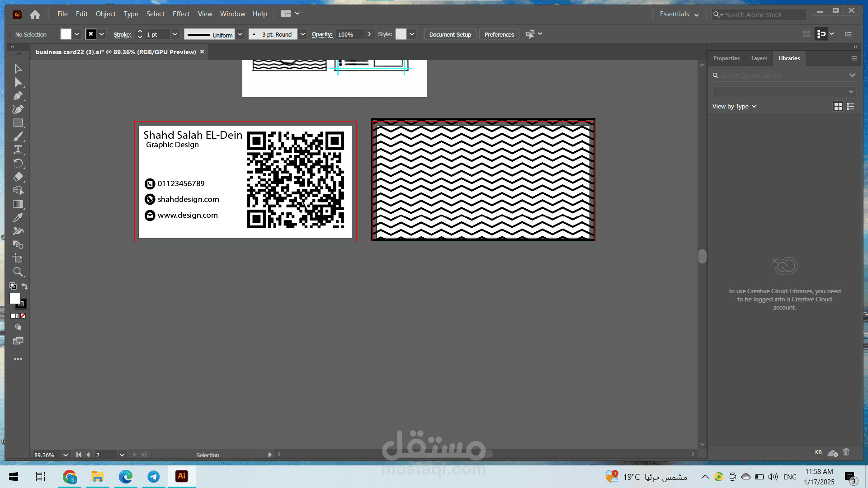
Task: Select the Eyedropper tool
Action: [18, 218]
